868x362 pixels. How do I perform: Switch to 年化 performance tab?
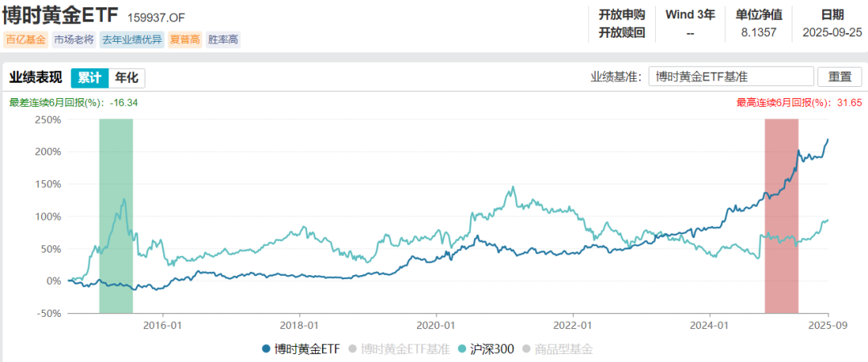coord(127,78)
